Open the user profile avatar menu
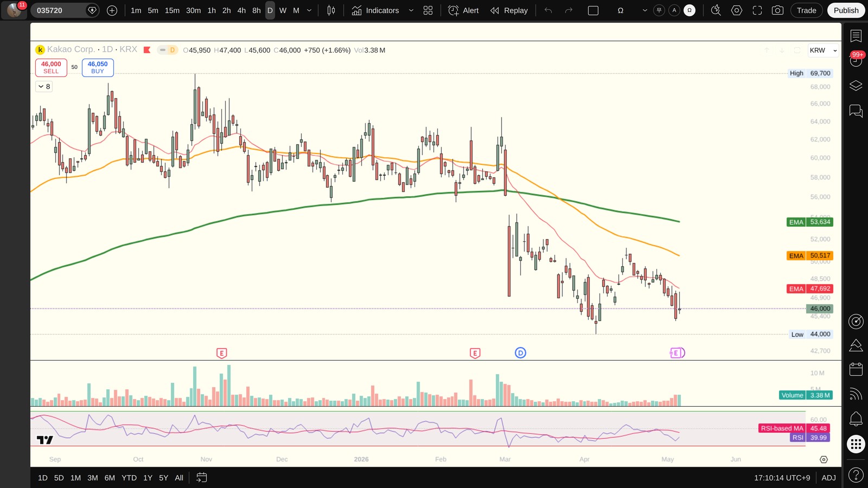The width and height of the screenshot is (868, 488). click(14, 10)
